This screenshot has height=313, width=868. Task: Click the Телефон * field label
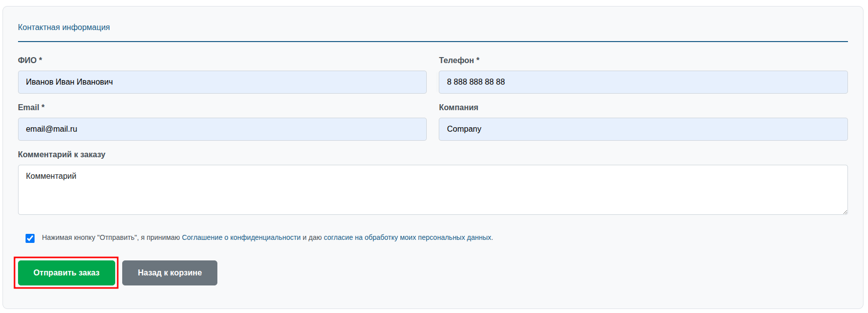[x=459, y=60]
